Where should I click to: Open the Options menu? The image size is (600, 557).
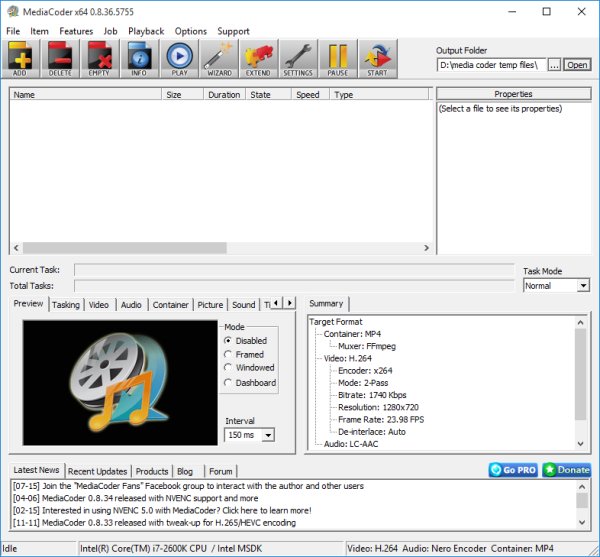[191, 31]
